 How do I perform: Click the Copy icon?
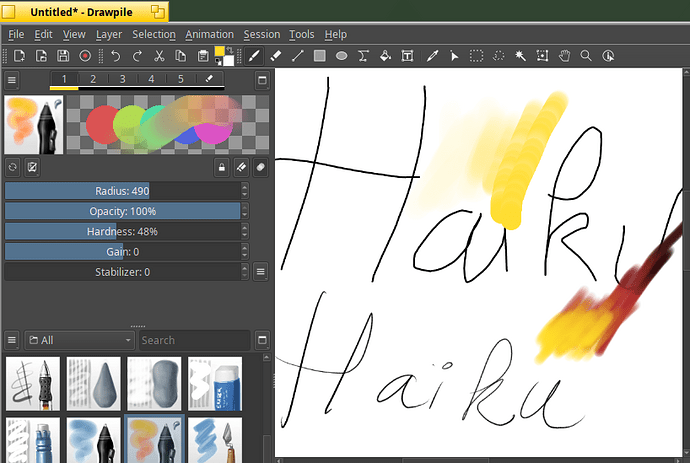click(180, 56)
